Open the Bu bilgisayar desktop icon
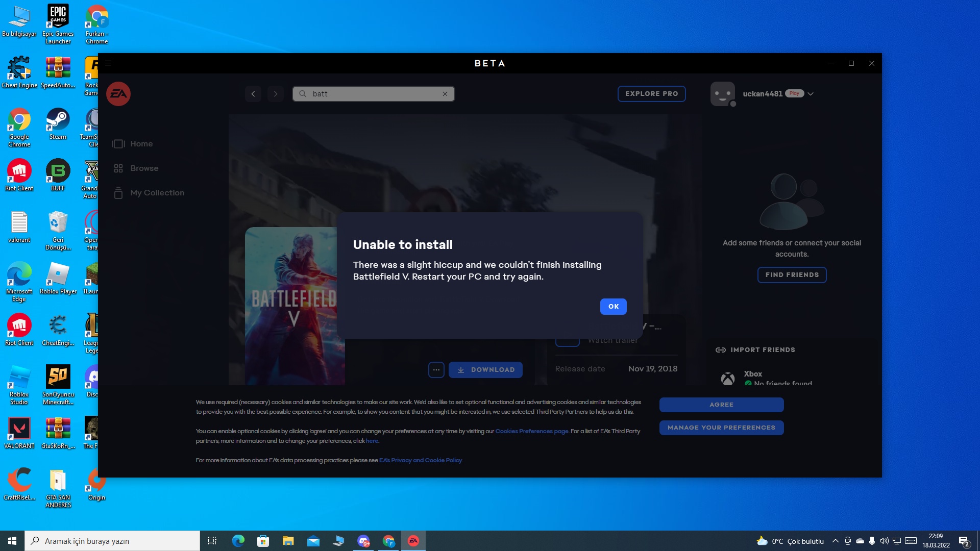 pos(19,20)
